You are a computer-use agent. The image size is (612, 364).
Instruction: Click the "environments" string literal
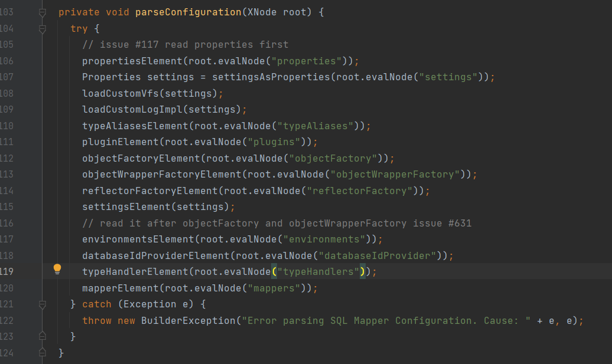click(x=324, y=240)
